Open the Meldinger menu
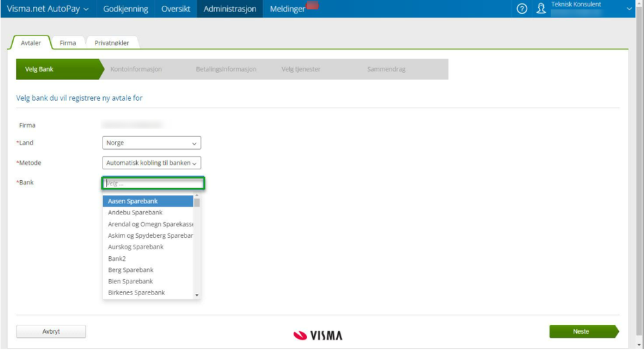Image resolution: width=644 pixels, height=350 pixels. point(288,8)
